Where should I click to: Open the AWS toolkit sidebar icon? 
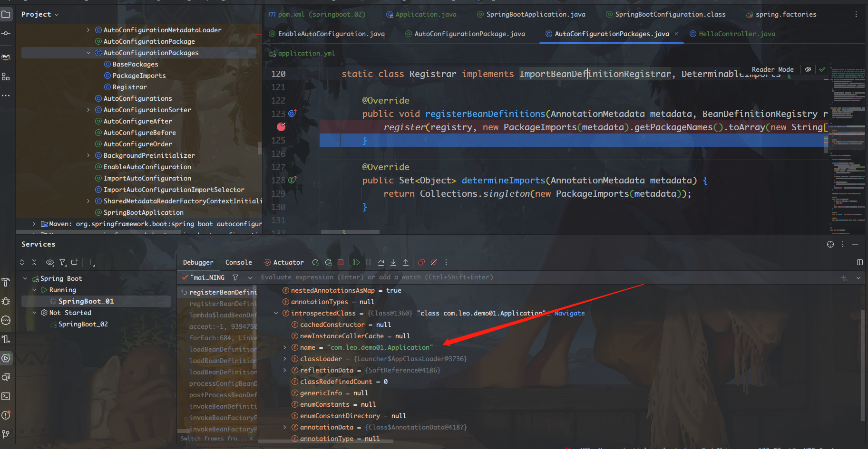point(6,57)
